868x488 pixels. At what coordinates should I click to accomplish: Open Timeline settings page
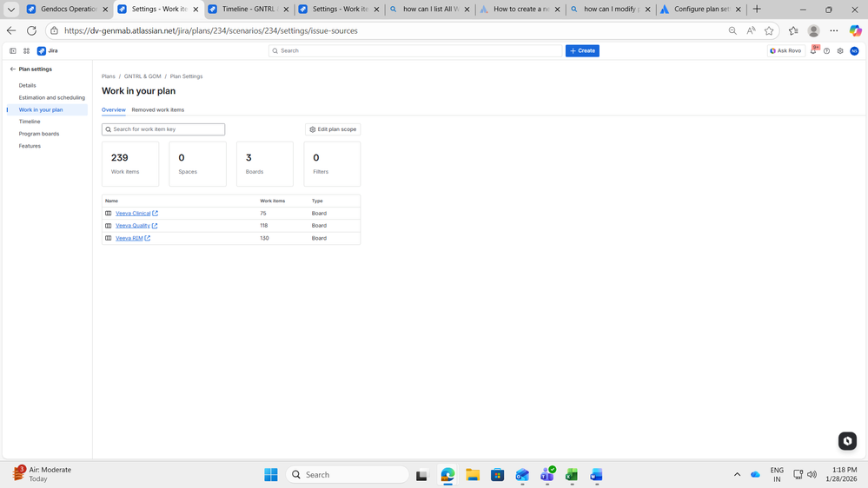(30, 122)
